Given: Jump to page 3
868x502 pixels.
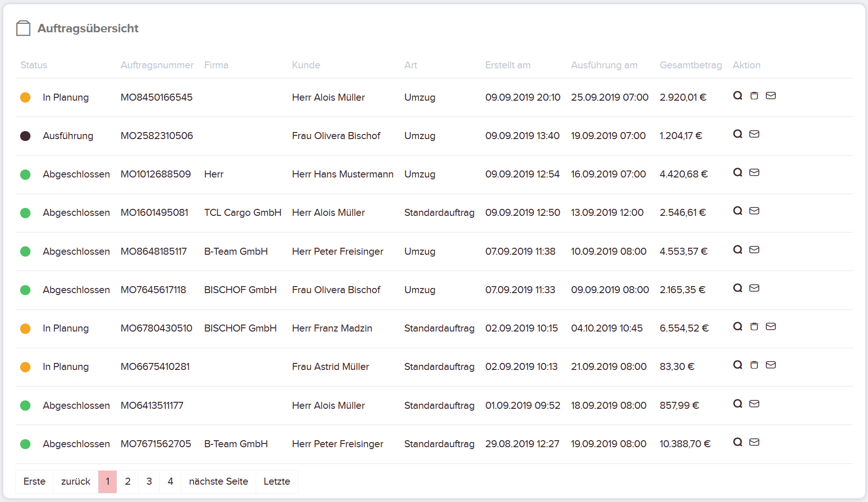Looking at the screenshot, I should (x=149, y=481).
